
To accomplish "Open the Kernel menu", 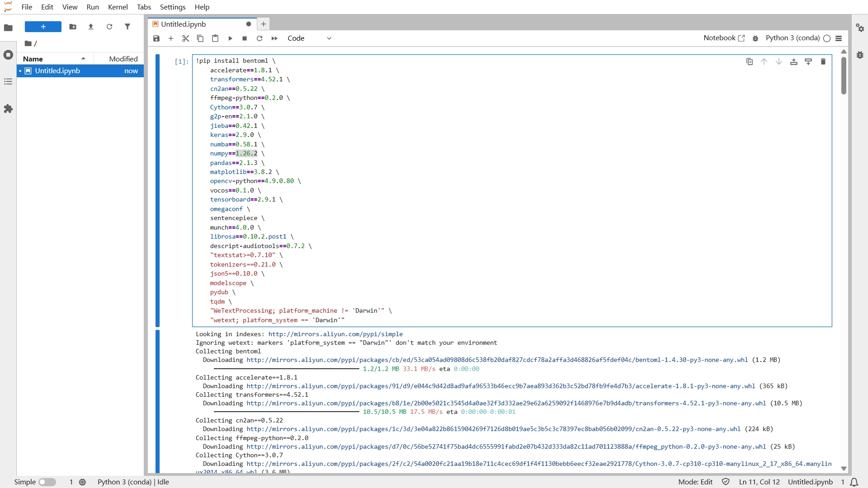I will click(118, 7).
